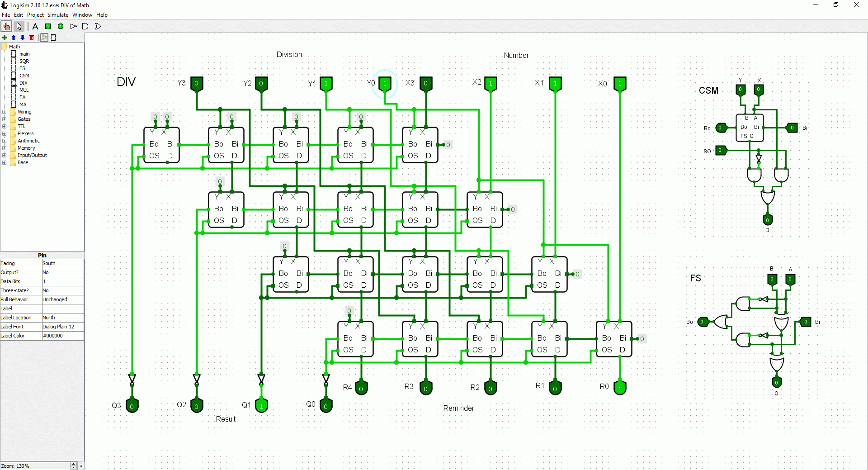
Task: Select the Text tool
Action: (x=35, y=26)
